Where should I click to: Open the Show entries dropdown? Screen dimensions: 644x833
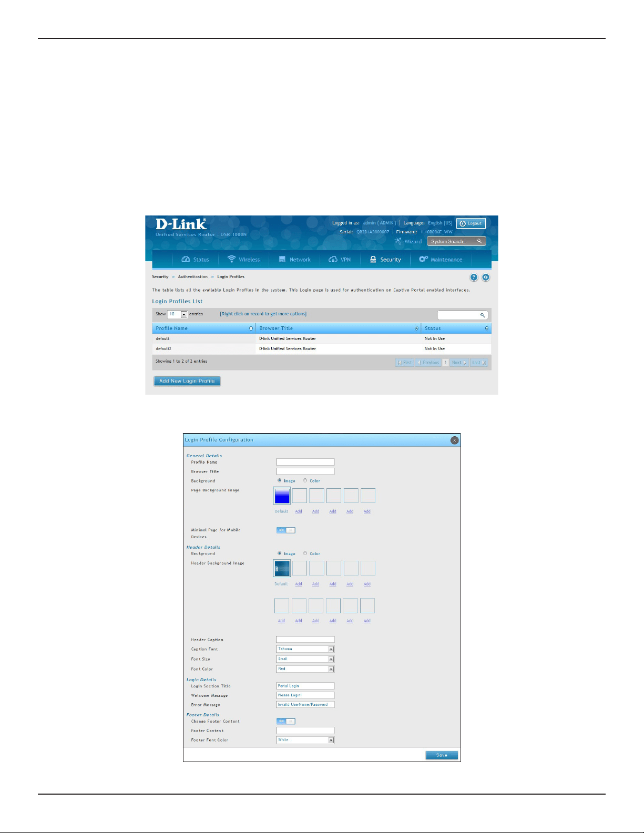178,314
